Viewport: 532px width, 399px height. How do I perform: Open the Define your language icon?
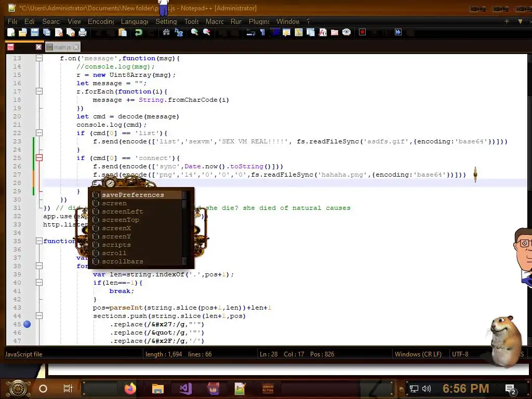click(x=287, y=32)
